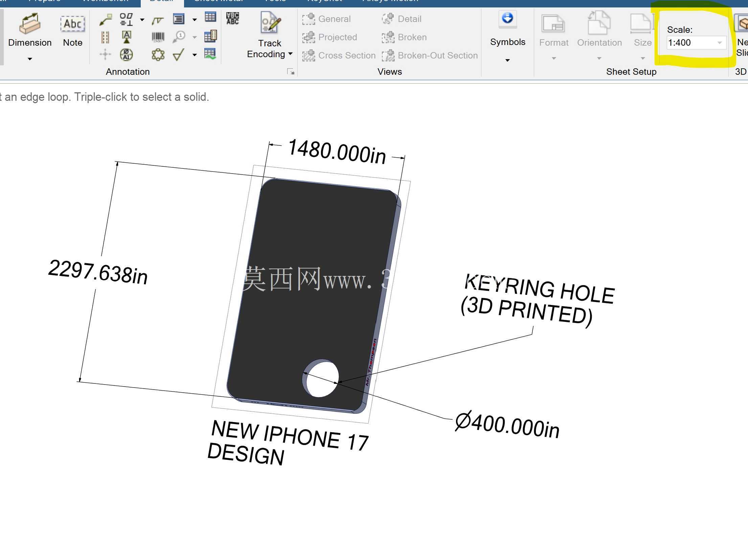Select the Center Mark tool
Screen dimensions: 748x560
coord(105,54)
